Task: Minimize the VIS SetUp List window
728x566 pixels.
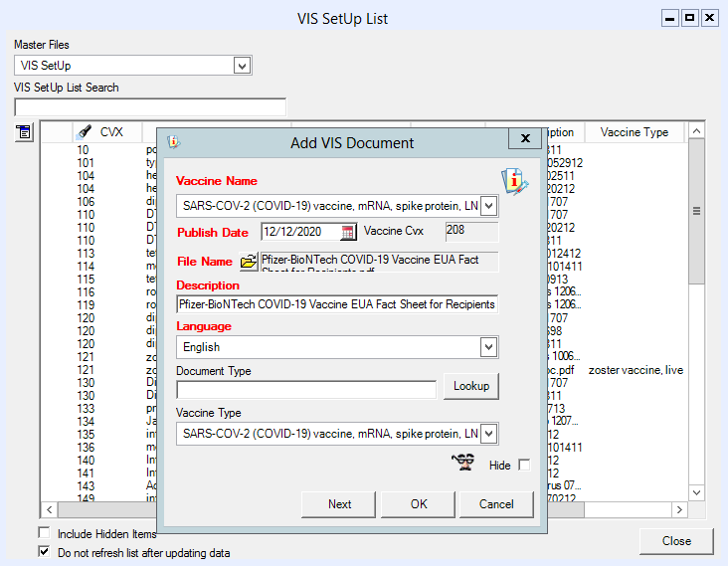Action: click(x=670, y=18)
